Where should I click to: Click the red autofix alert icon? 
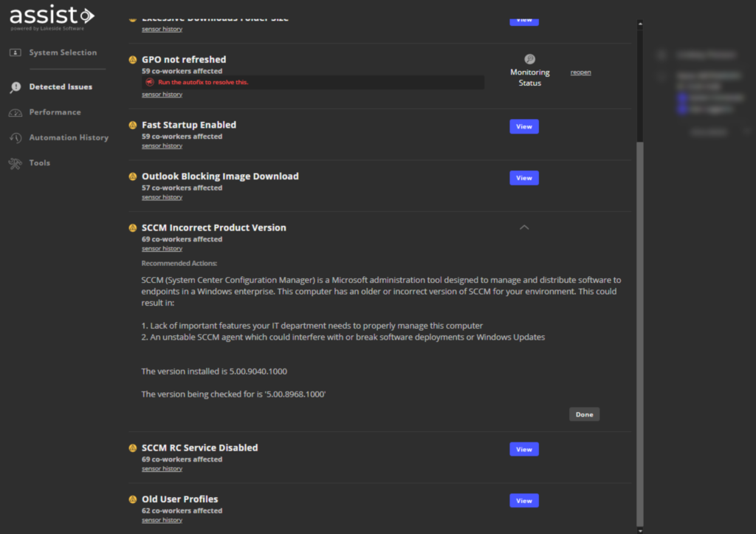(x=150, y=82)
